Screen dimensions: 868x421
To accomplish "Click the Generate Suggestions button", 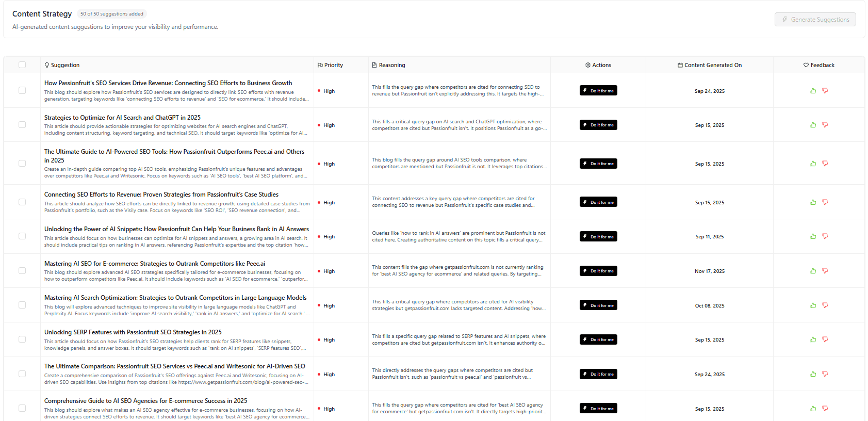I will (815, 20).
